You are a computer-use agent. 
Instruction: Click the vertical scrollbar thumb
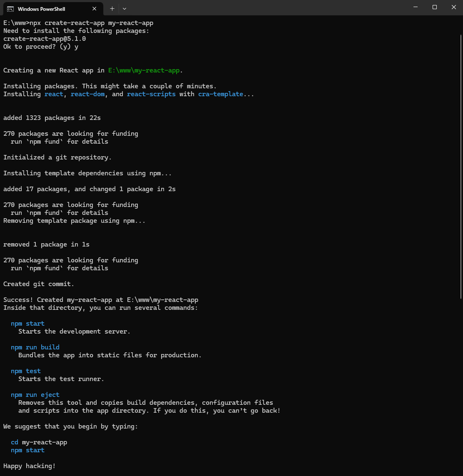(461, 167)
